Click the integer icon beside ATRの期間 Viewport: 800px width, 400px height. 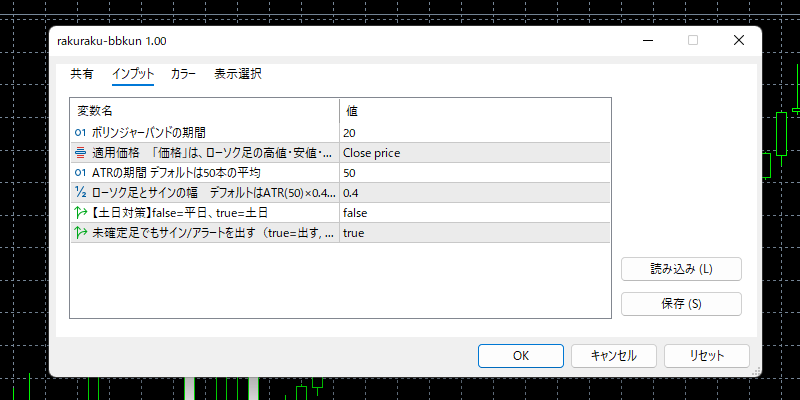coord(81,173)
